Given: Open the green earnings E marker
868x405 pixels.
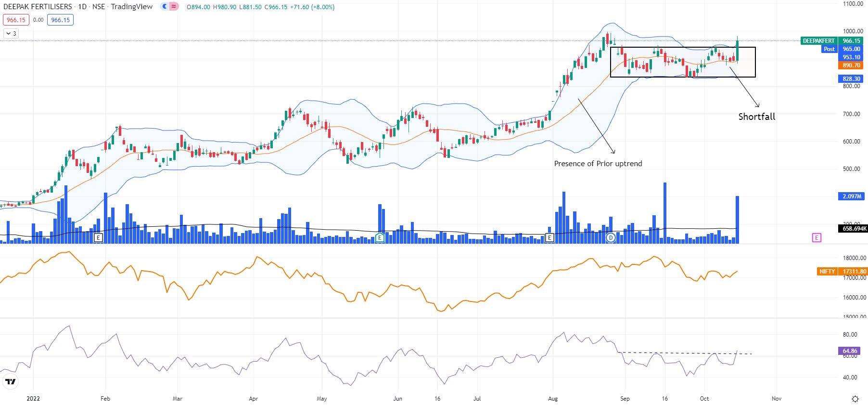Looking at the screenshot, I should [x=380, y=237].
